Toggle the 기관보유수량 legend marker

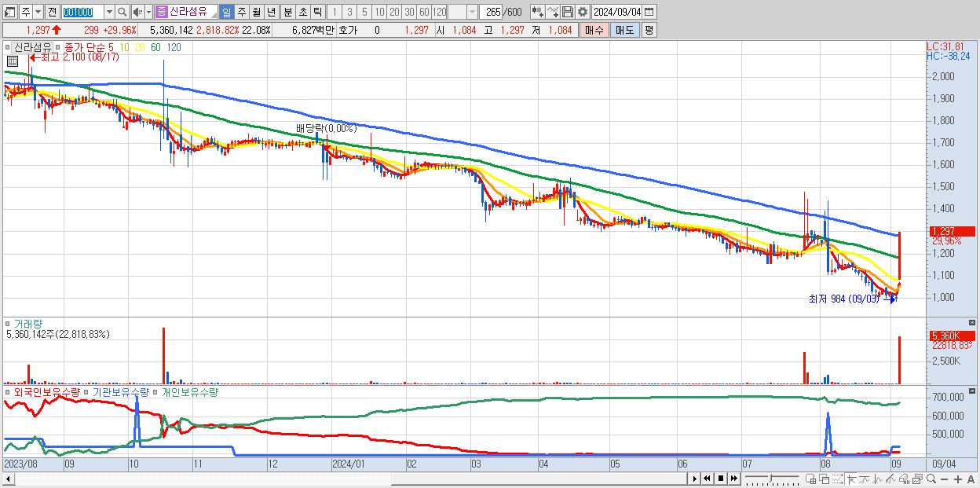pos(87,391)
